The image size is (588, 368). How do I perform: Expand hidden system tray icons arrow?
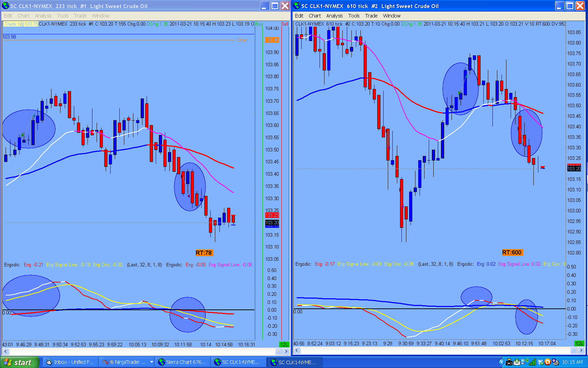pyautogui.click(x=502, y=362)
